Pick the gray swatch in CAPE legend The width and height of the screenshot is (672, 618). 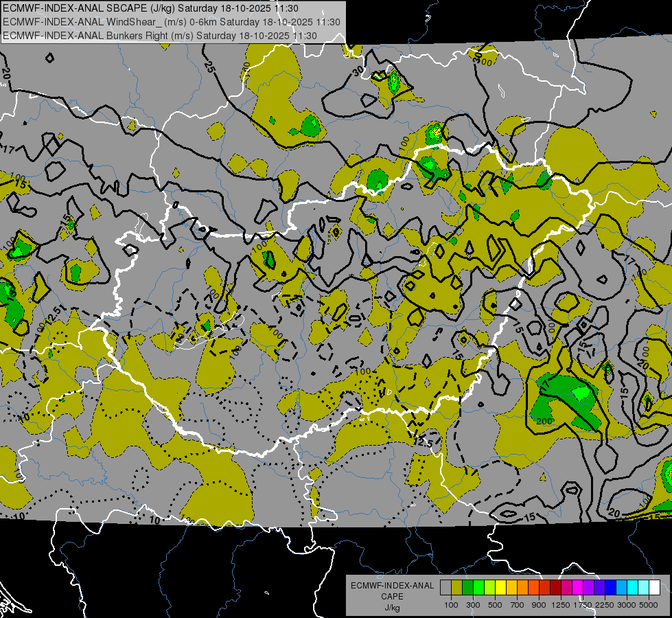tap(445, 587)
